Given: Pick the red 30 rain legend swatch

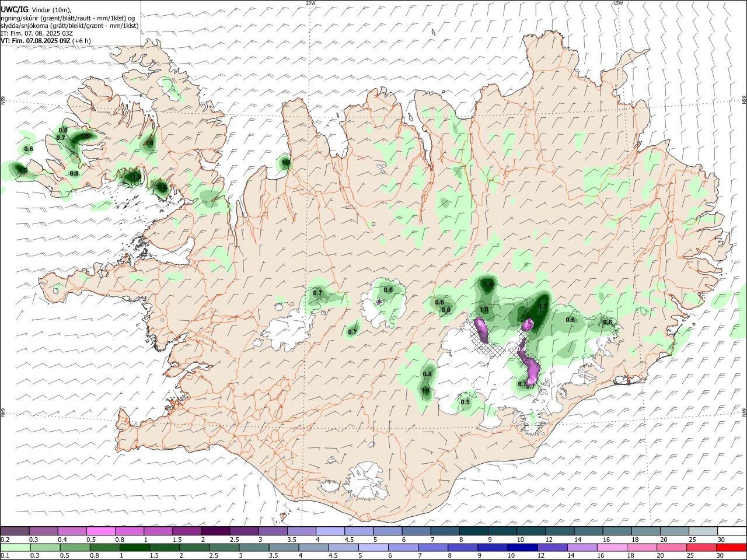Looking at the screenshot, I should pyautogui.click(x=731, y=547).
